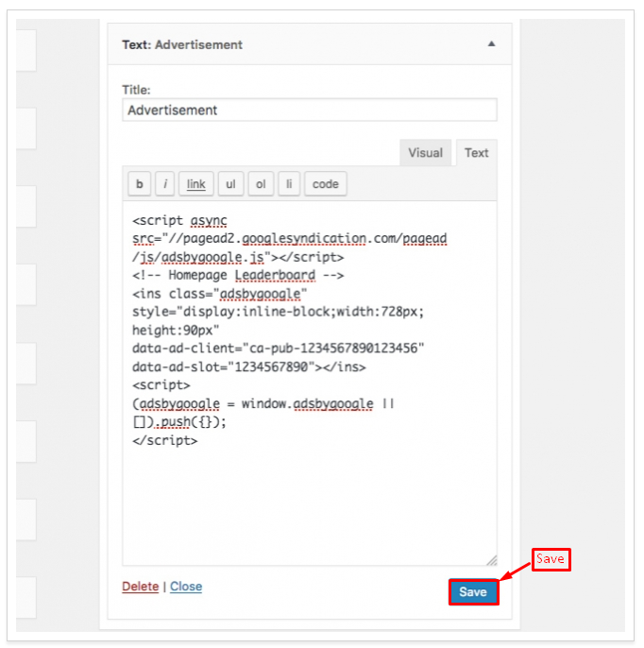Screen dimensions: 644x648
Task: Insert list item with li button
Action: [x=289, y=184]
